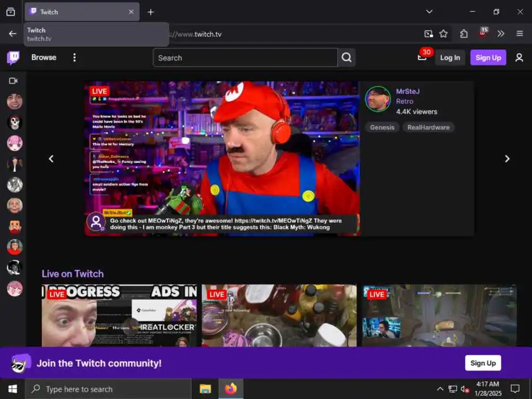Expand more toolbar tools chevrons

[500, 34]
